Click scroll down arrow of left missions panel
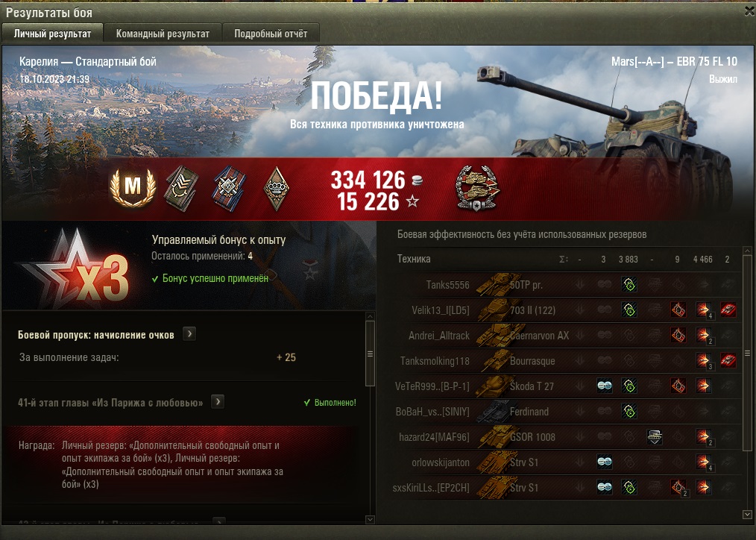The image size is (756, 540). pos(370,519)
